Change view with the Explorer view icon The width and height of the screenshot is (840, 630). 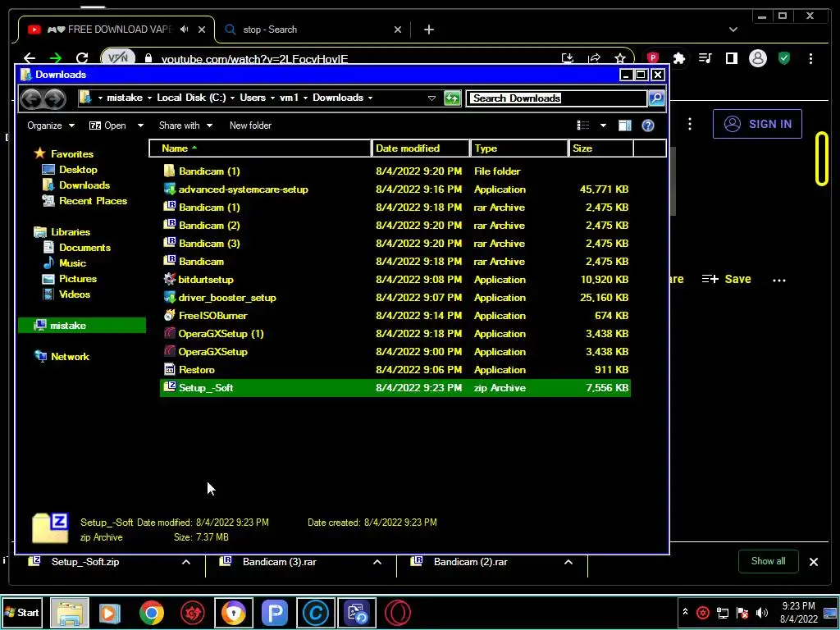(583, 126)
